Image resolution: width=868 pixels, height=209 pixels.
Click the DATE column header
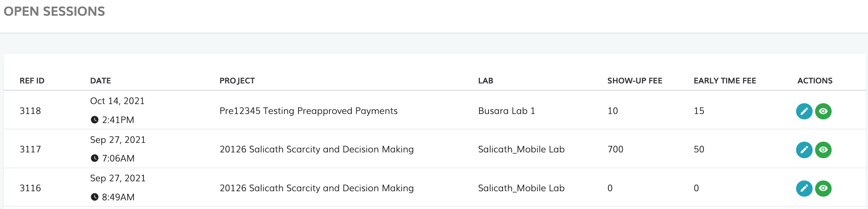pos(100,81)
